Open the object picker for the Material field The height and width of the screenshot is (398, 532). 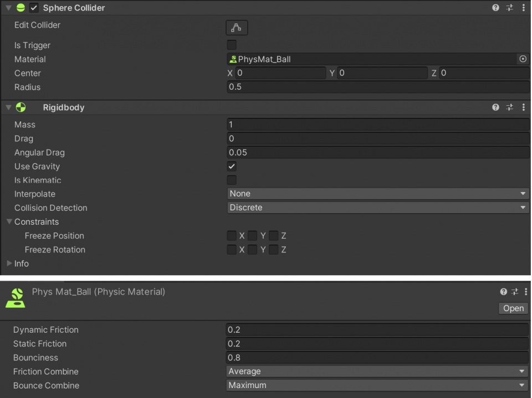click(x=523, y=59)
